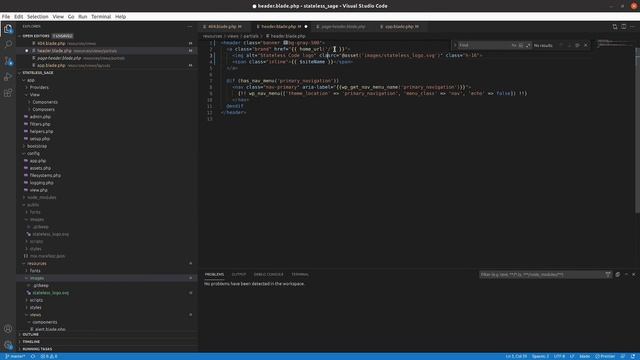Go to previous match in Find widget

(561, 45)
